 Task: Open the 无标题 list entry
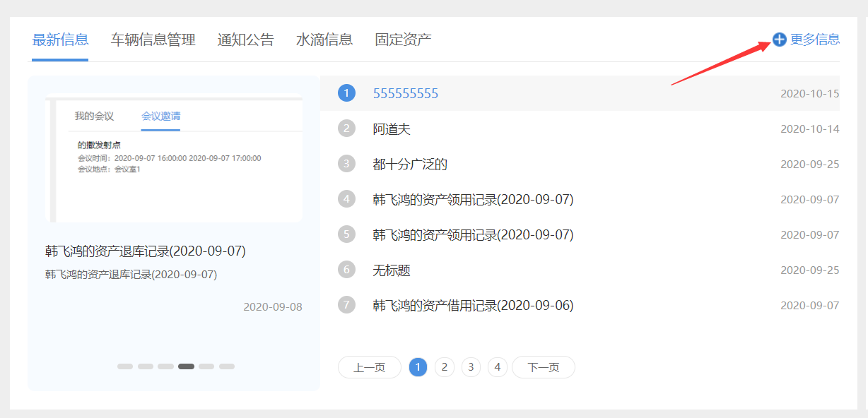tap(392, 270)
